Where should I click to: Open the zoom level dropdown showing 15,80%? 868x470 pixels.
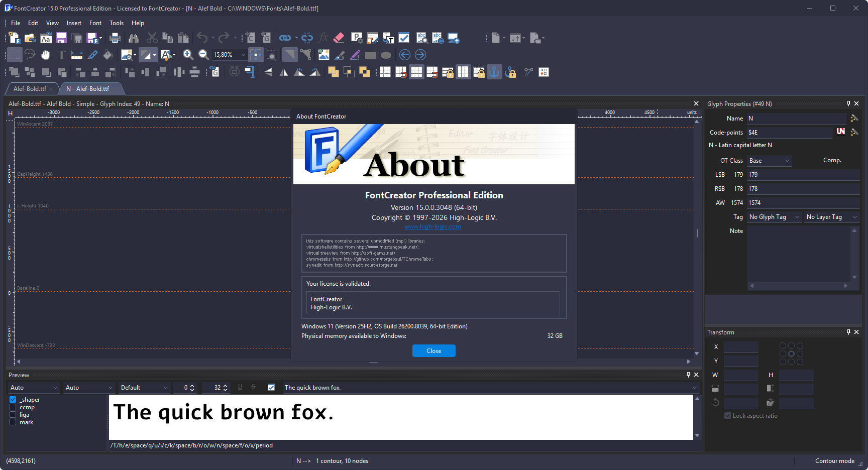[x=243, y=55]
